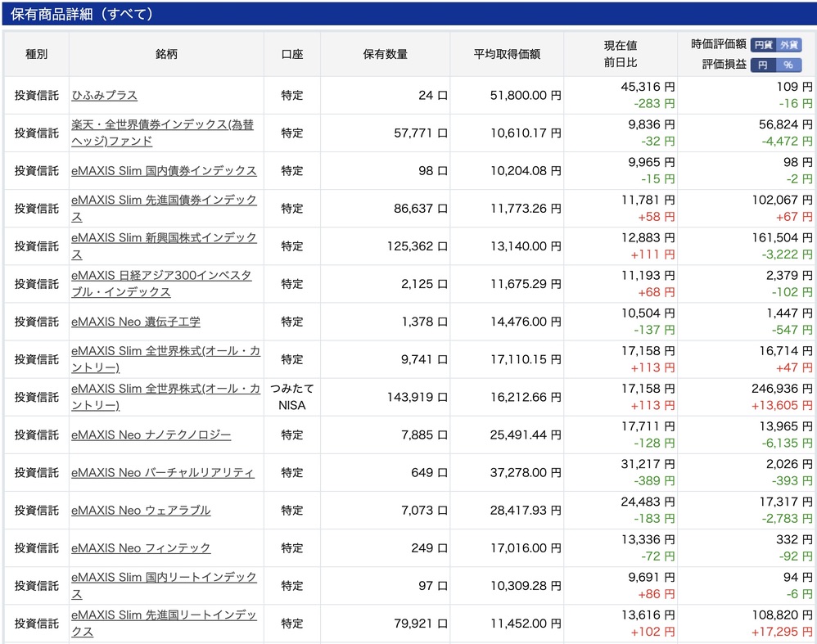This screenshot has height=644, width=817.
Task: Click the 前日比 header label
Action: click(x=620, y=62)
